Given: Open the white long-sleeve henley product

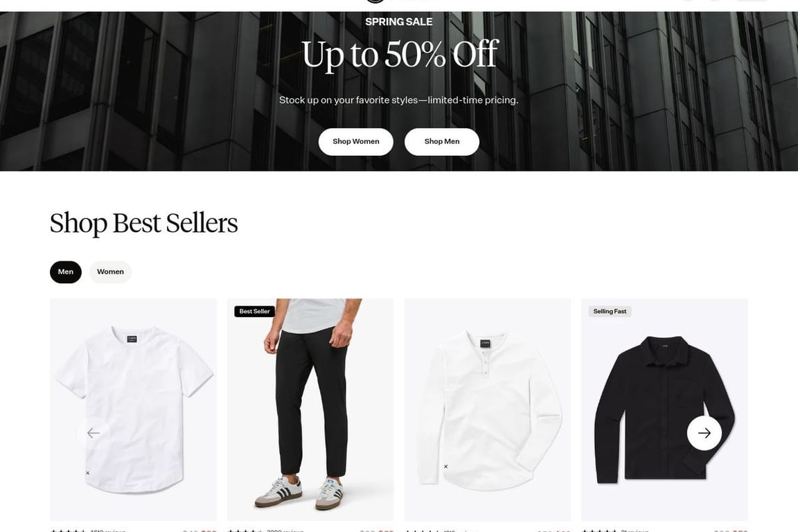Looking at the screenshot, I should click(488, 409).
